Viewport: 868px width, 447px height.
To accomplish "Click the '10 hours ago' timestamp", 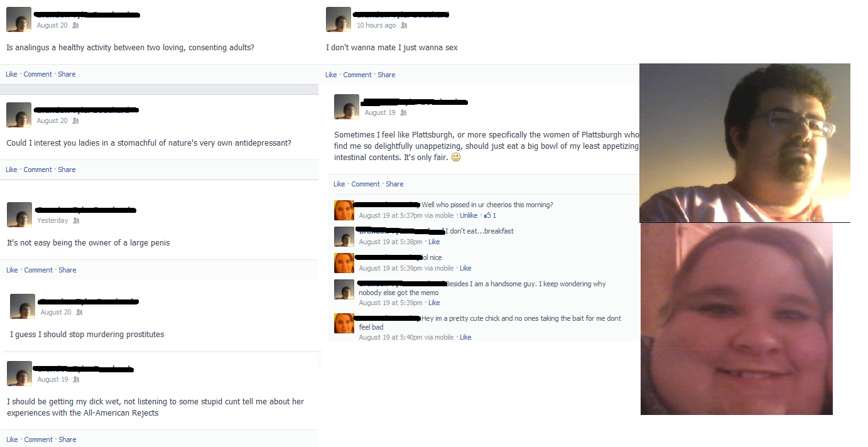I will (x=376, y=26).
